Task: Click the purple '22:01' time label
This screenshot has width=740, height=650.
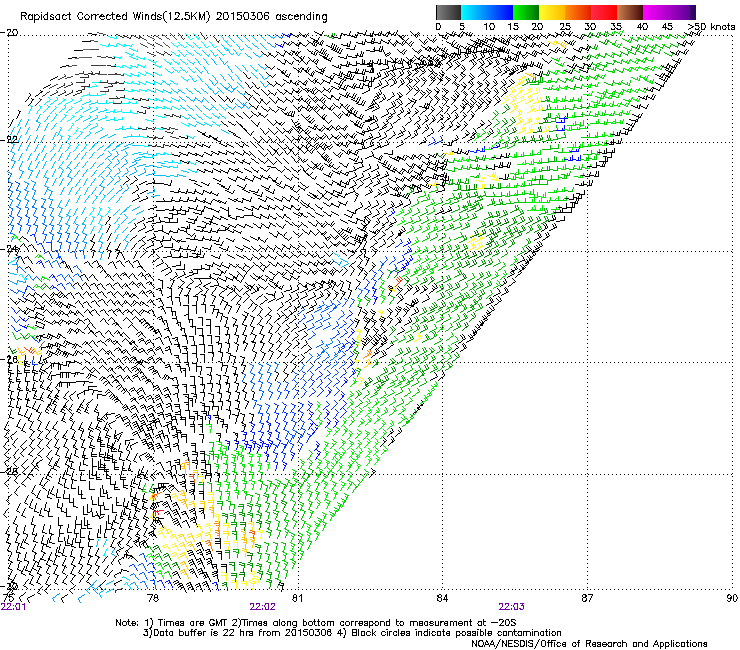Action: pos(14,607)
